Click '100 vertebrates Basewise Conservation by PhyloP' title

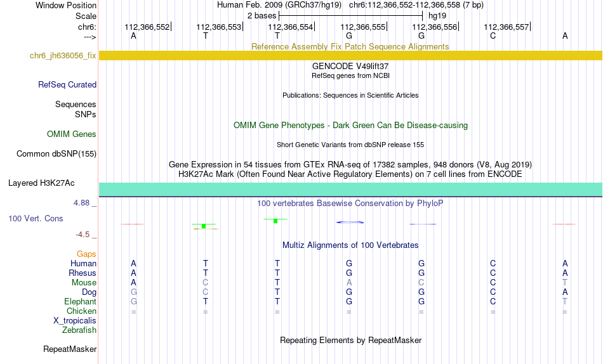tap(350, 204)
